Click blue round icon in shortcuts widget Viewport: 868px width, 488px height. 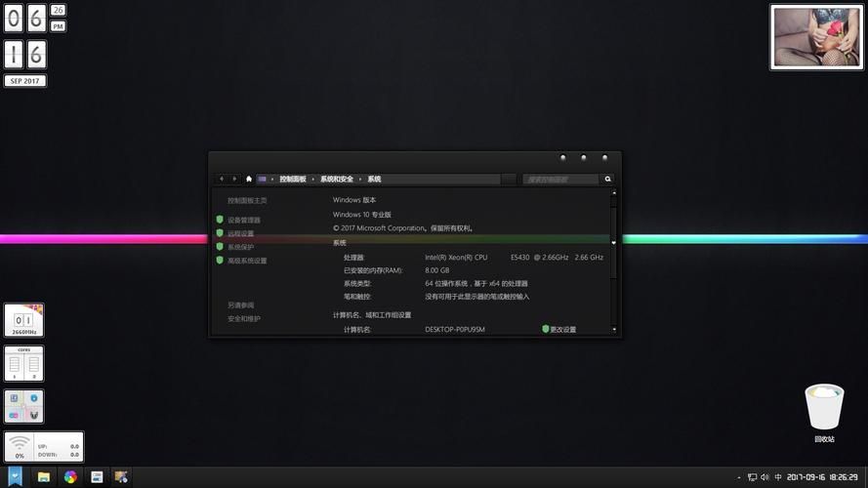[34, 398]
